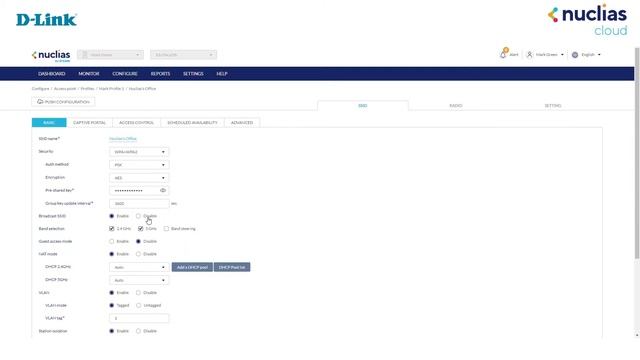The width and height of the screenshot is (640, 360).
Task: Open the Encryption dropdown
Action: pyautogui.click(x=139, y=178)
